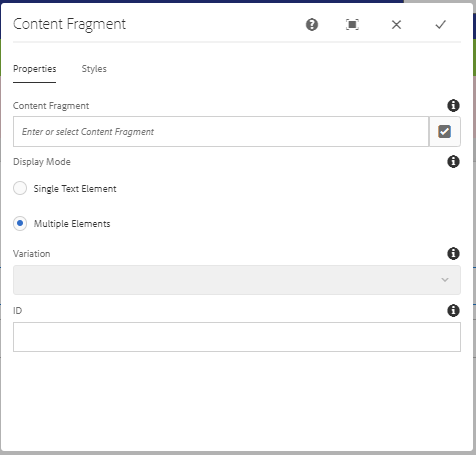Toggle the dialog fullscreen icon
Viewport: 476px width, 455px height.
pos(352,25)
